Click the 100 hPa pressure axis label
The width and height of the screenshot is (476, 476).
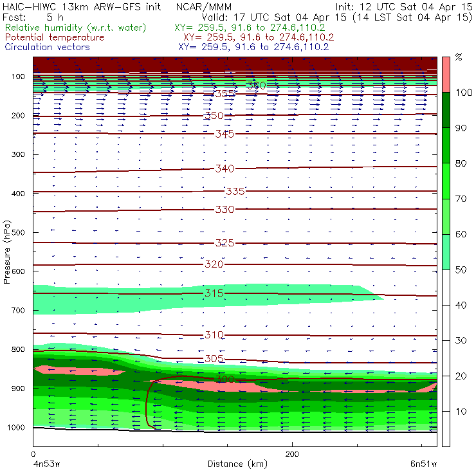coord(18,77)
